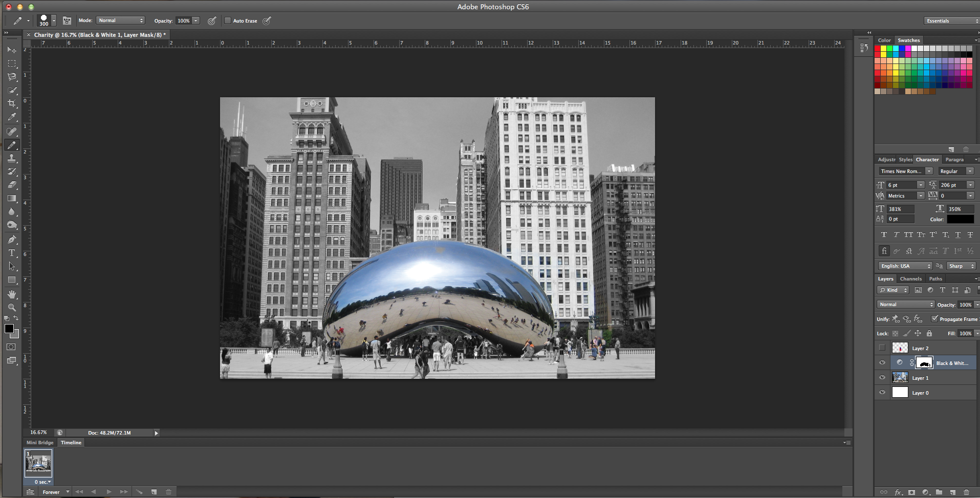This screenshot has height=498, width=980.
Task: Hide Layer 0 with eye icon
Action: 882,393
